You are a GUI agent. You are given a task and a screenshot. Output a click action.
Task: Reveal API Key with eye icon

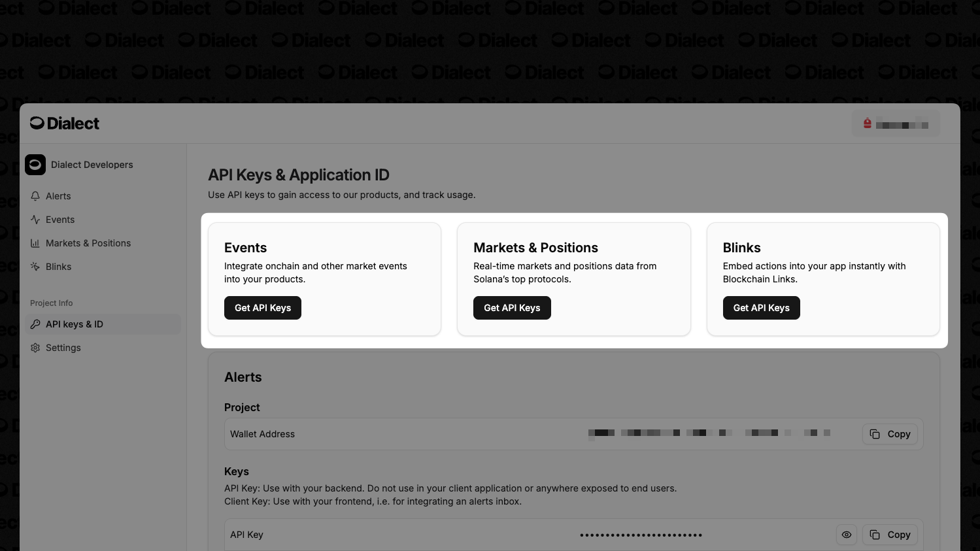click(847, 535)
